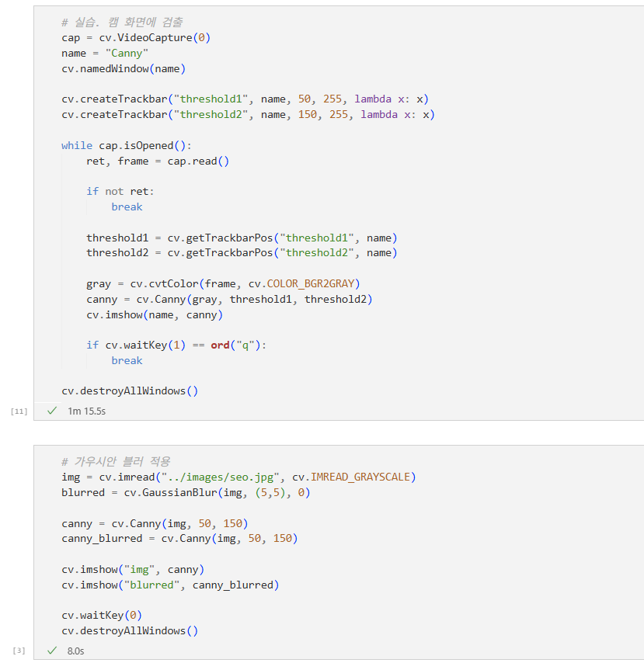644x663 pixels.
Task: Click the createTrackbar "threshold1" line
Action: click(x=245, y=99)
